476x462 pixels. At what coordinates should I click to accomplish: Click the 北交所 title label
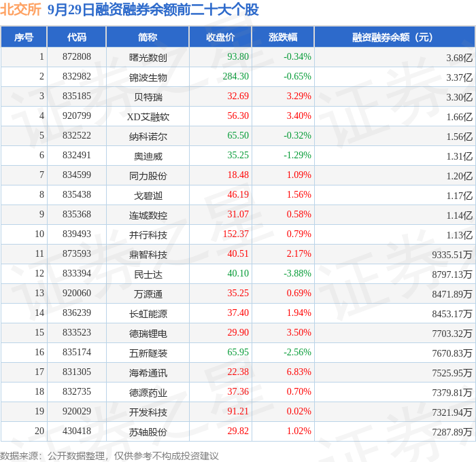coord(20,10)
